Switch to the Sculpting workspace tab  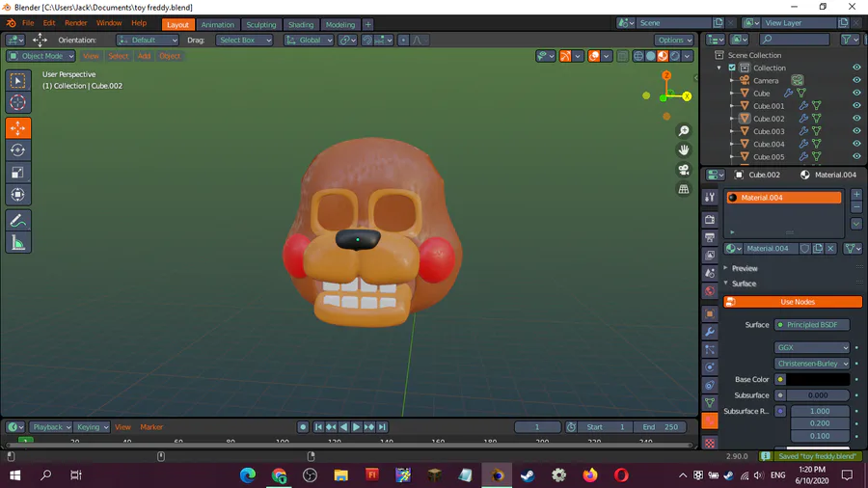tap(260, 24)
